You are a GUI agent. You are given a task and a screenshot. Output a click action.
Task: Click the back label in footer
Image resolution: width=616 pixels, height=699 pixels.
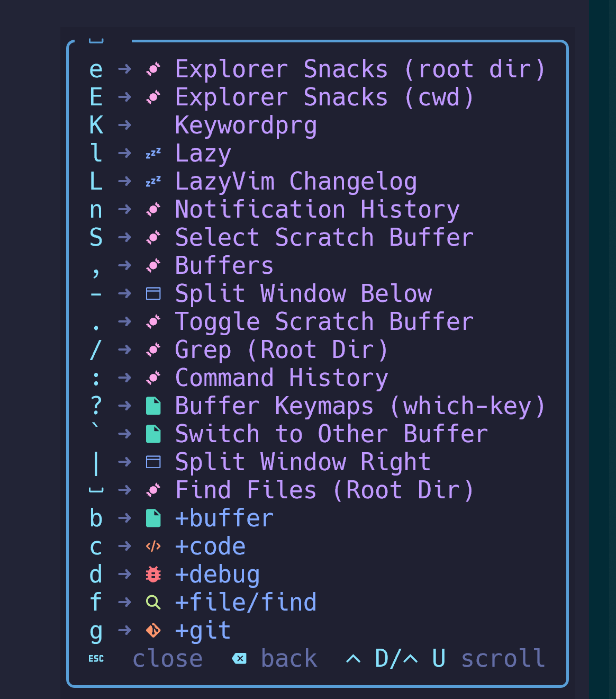pyautogui.click(x=289, y=658)
